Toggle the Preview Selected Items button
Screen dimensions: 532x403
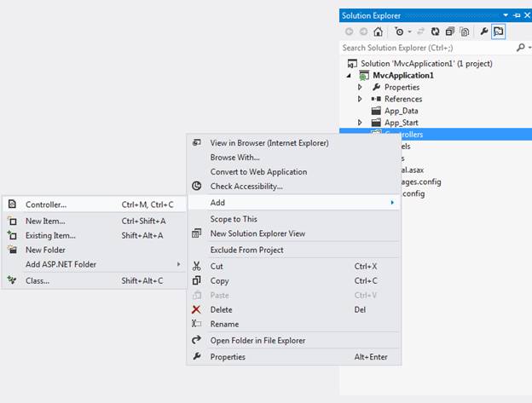point(499,32)
